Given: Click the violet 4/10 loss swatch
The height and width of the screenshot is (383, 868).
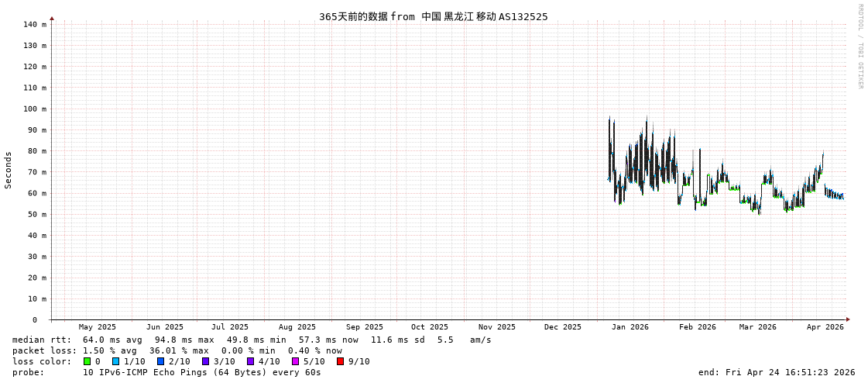Looking at the screenshot, I should 250,361.
